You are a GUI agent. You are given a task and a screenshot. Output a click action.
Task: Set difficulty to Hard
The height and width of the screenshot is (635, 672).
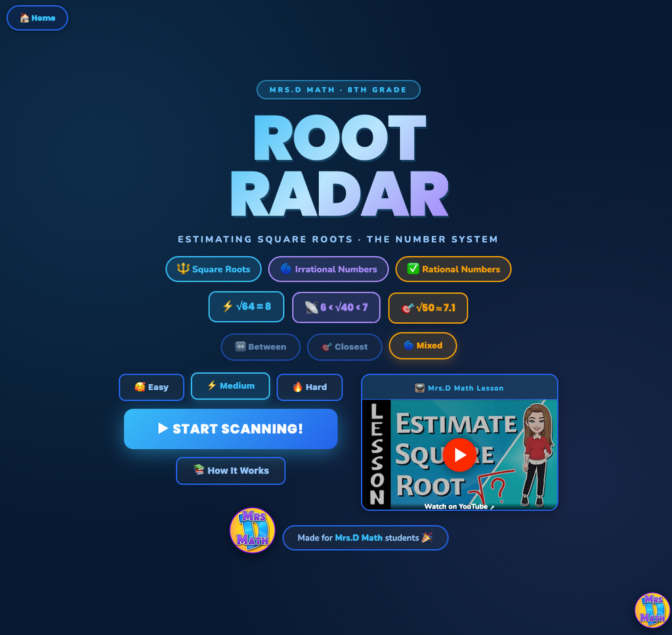[x=310, y=387]
